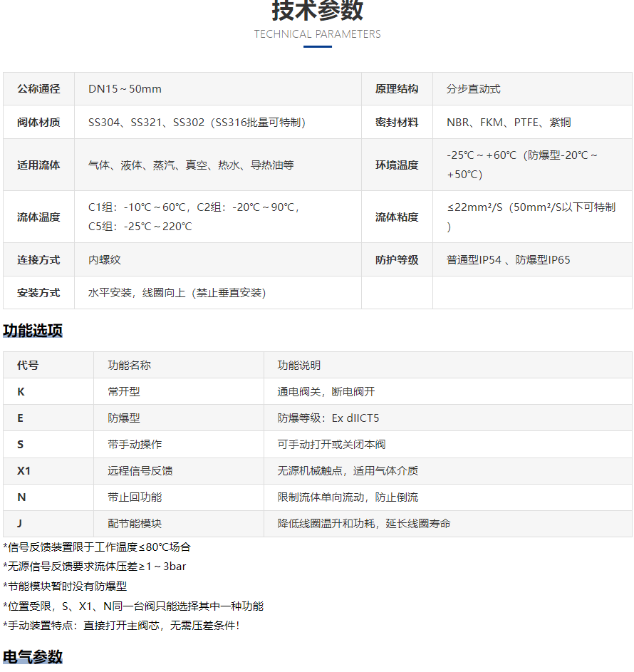Click the 环境温度 value cell
Image resolution: width=634 pixels, height=672 pixels.
tap(522, 165)
